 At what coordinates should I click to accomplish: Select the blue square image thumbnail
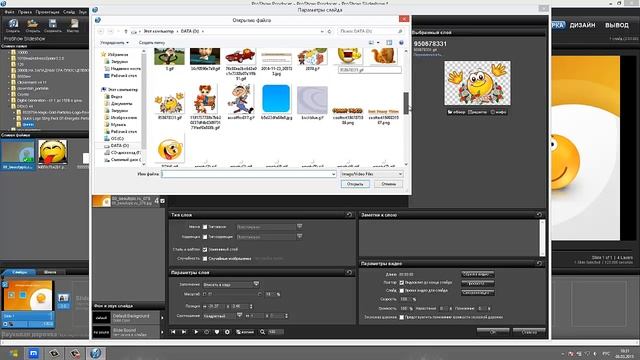pos(276,99)
